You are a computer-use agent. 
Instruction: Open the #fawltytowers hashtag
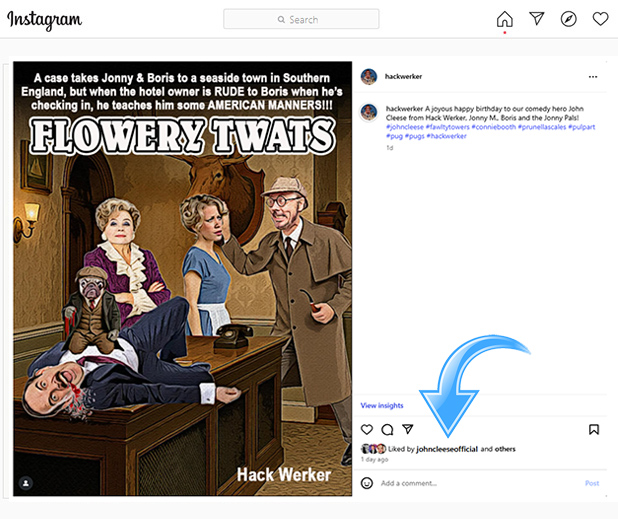tap(446, 127)
